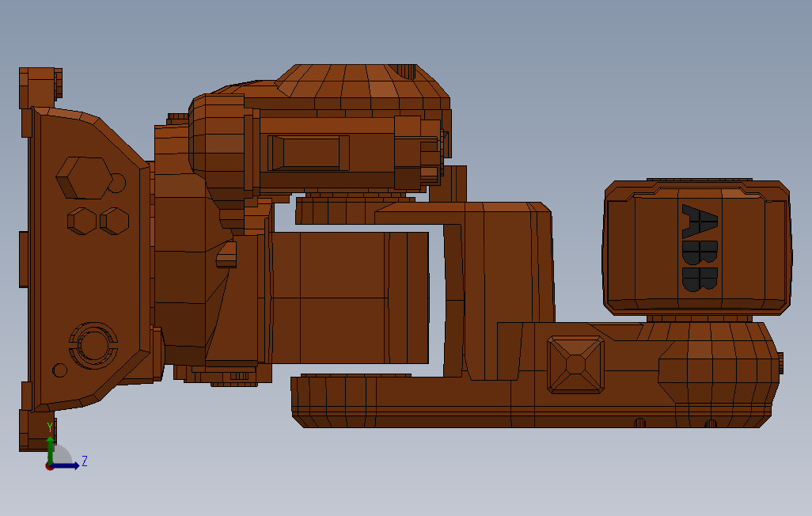Image resolution: width=812 pixels, height=516 pixels.
Task: Select the small round hole below connector port
Action: [60, 370]
